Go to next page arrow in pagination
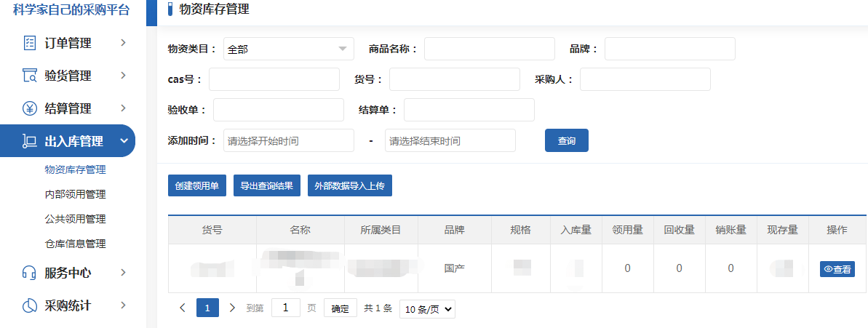The height and width of the screenshot is (328, 868). [x=232, y=308]
